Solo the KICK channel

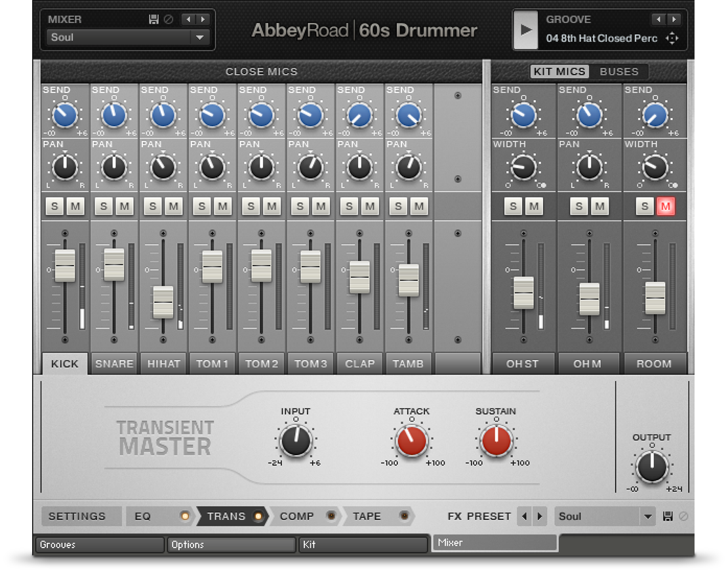55,206
